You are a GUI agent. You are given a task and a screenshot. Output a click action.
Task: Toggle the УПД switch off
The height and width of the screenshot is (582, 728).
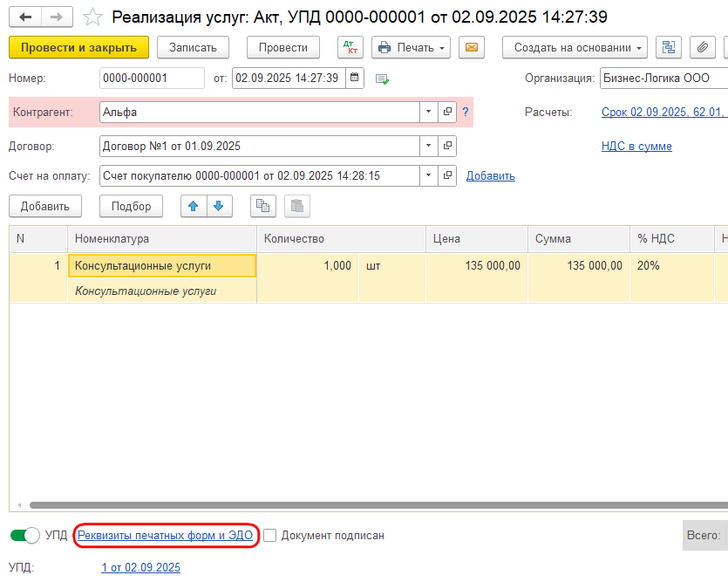[x=25, y=535]
